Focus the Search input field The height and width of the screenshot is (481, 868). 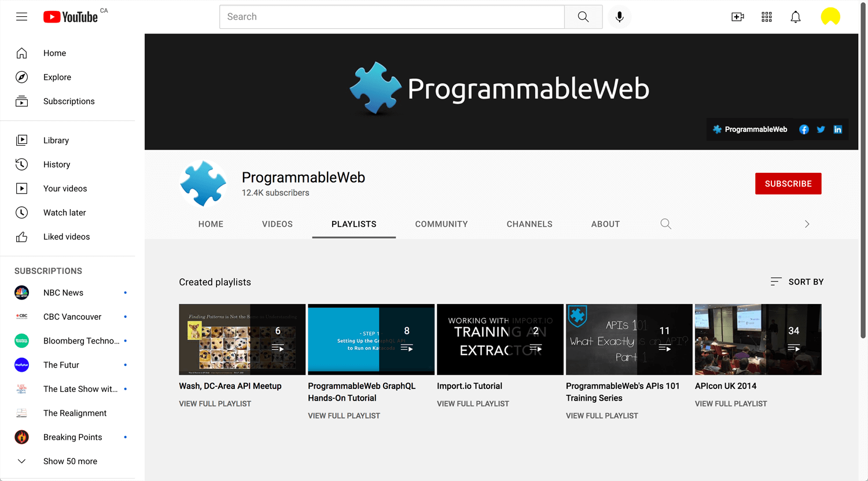pos(392,17)
